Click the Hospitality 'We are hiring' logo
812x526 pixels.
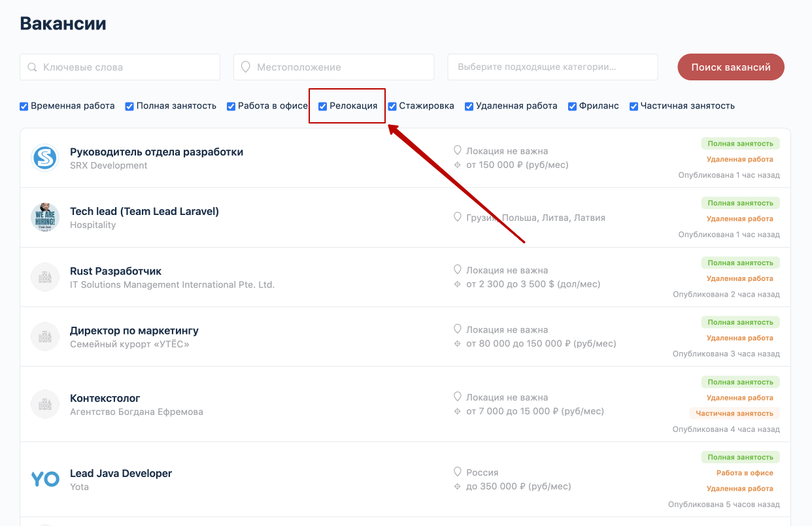coord(45,218)
